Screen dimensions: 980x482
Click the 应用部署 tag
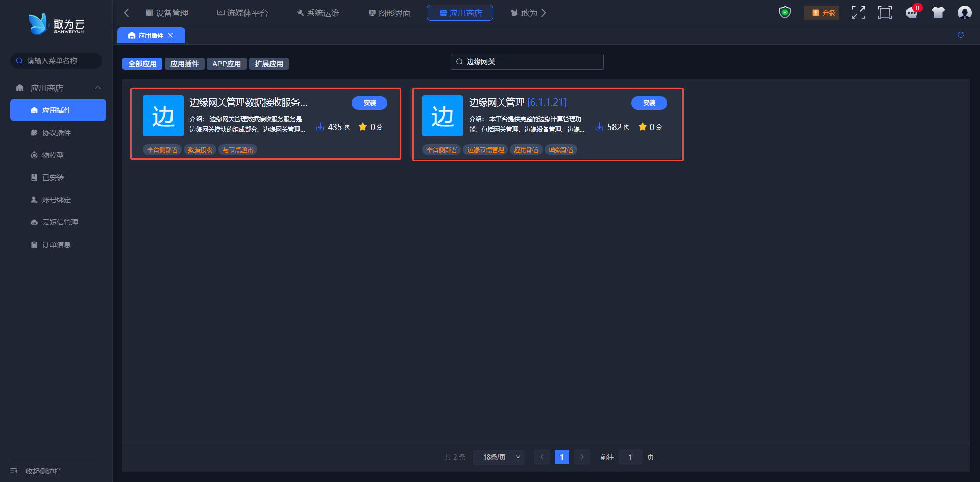pyautogui.click(x=526, y=150)
